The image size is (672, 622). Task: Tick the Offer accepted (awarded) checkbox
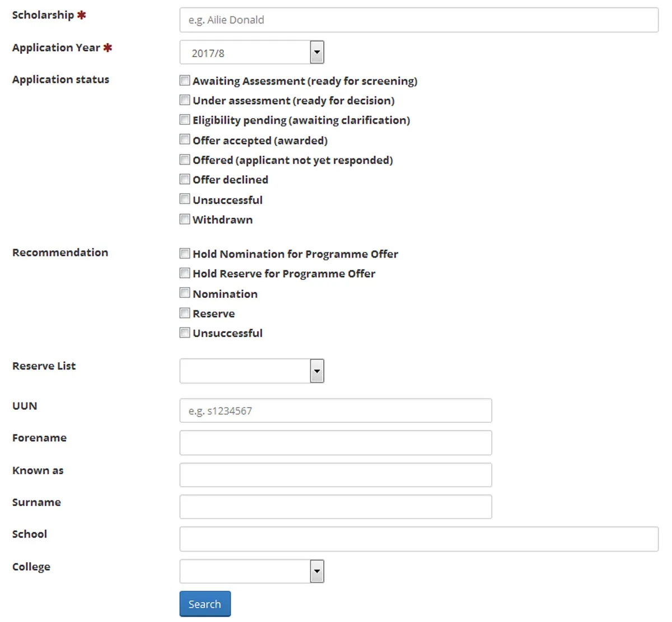click(185, 139)
